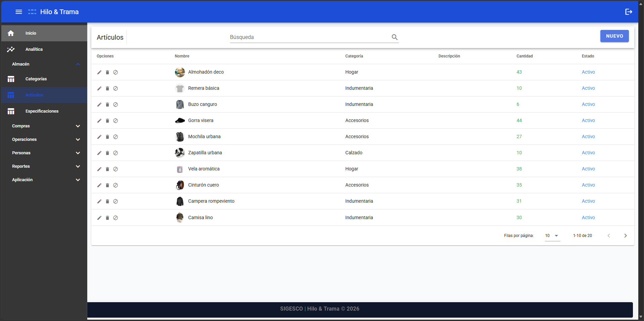This screenshot has height=321, width=644.
Task: Delete the Zapatilla urbana article
Action: click(107, 153)
